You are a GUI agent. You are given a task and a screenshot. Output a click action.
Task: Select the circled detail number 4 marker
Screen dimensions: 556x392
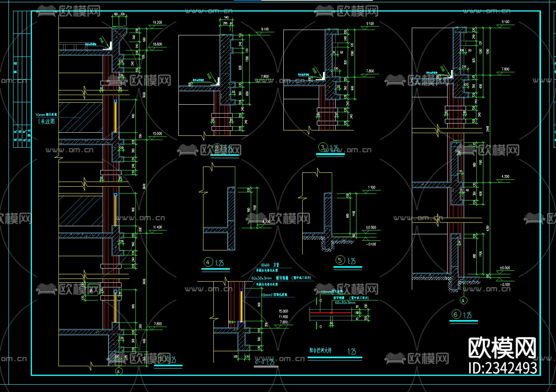[208, 262]
